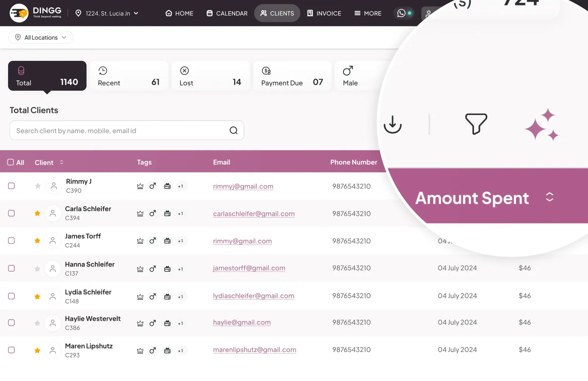Viewport: 588px width, 381px height.
Task: Sort by Amount Spent column arrows
Action: pyautogui.click(x=549, y=197)
